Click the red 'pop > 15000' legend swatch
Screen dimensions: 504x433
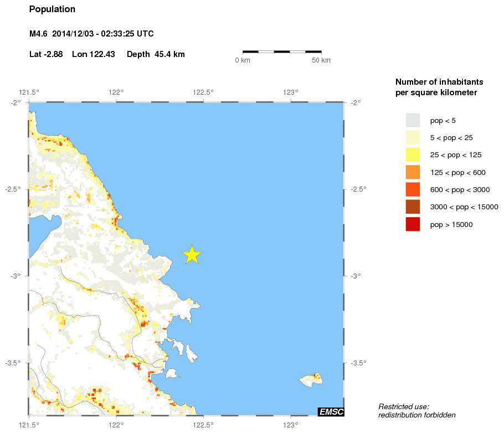pos(413,224)
